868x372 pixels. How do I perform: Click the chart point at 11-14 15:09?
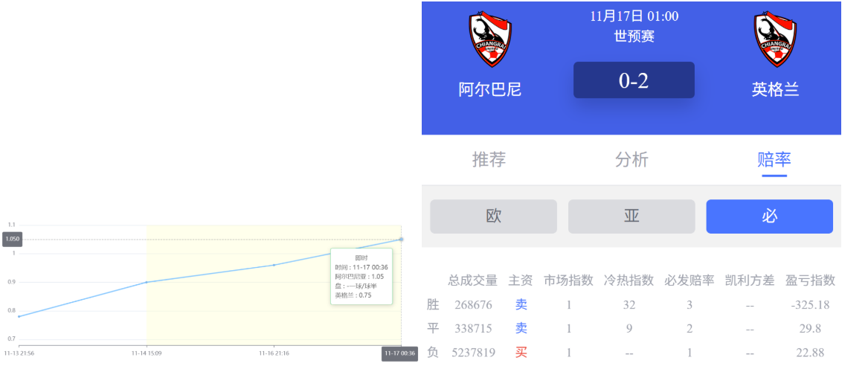pyautogui.click(x=147, y=282)
